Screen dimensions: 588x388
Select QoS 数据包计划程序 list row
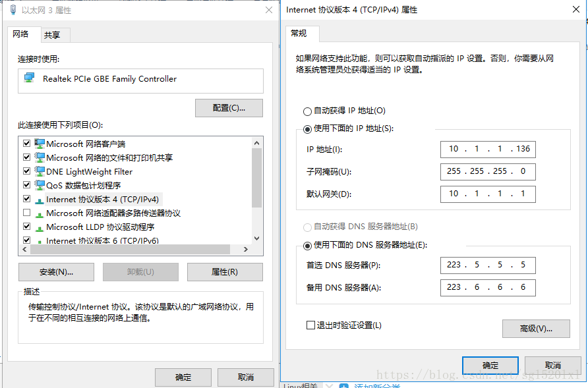(x=135, y=185)
